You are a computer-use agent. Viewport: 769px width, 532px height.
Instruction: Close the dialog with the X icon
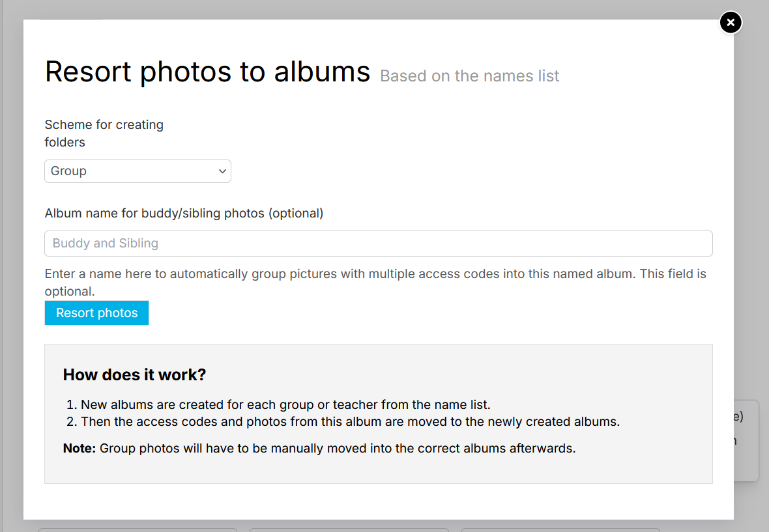[x=731, y=23]
